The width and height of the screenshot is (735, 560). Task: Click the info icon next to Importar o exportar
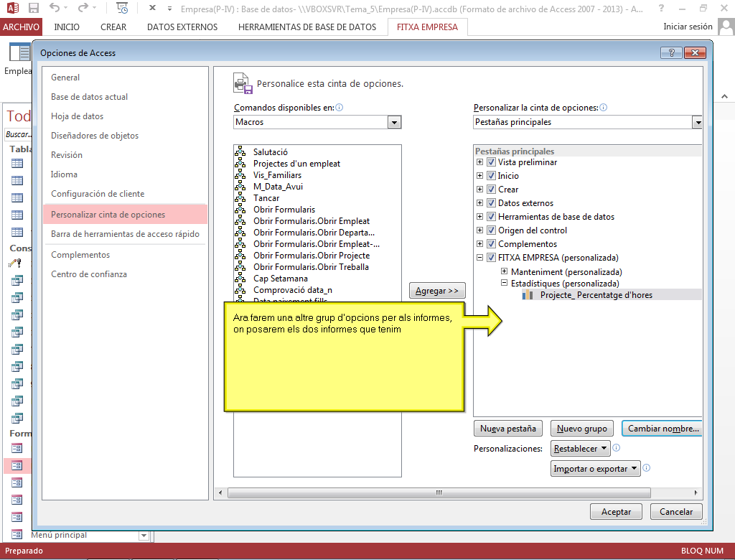point(647,467)
